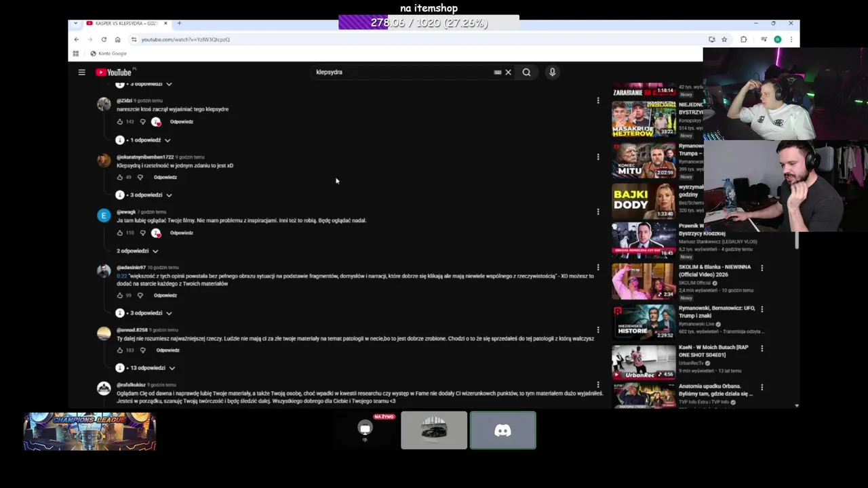
Task: Open the menu for the Rymanowski, Bernatowicz UFO video
Action: tap(762, 308)
